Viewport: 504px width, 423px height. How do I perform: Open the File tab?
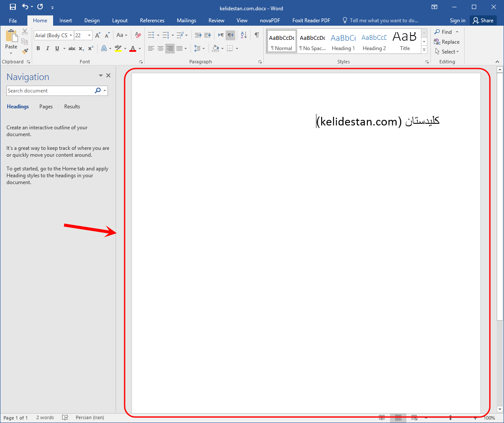click(x=13, y=21)
